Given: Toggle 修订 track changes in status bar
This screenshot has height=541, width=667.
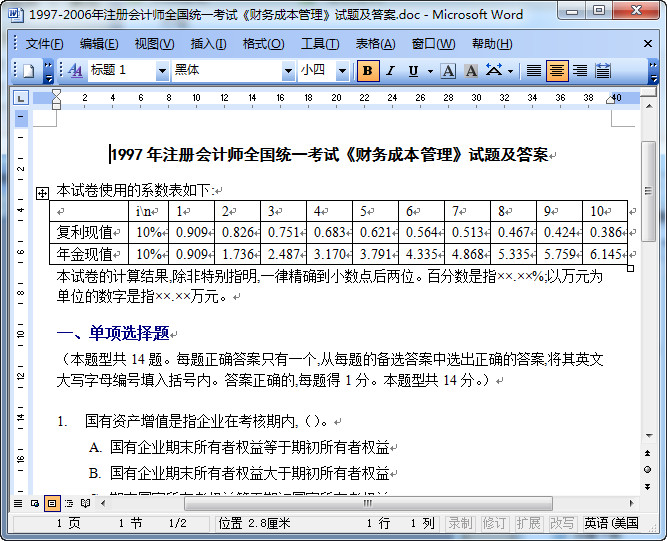Looking at the screenshot, I should [x=494, y=523].
